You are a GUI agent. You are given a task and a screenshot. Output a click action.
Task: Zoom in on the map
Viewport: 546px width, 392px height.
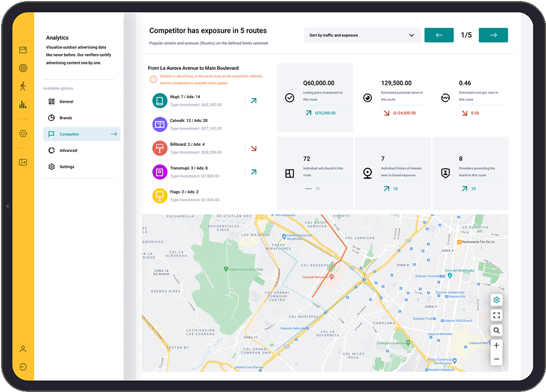496,345
